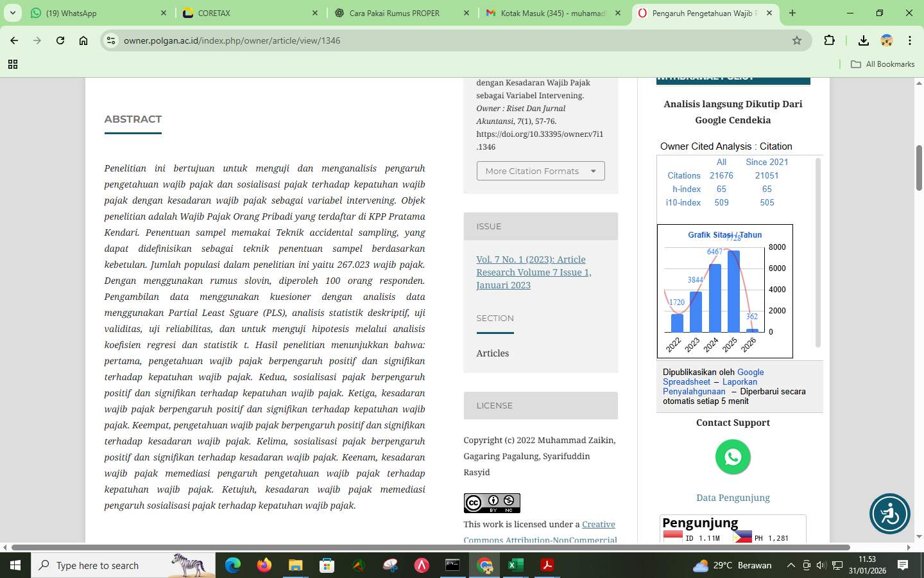Open the Chrome three-dot menu

pos(911,40)
